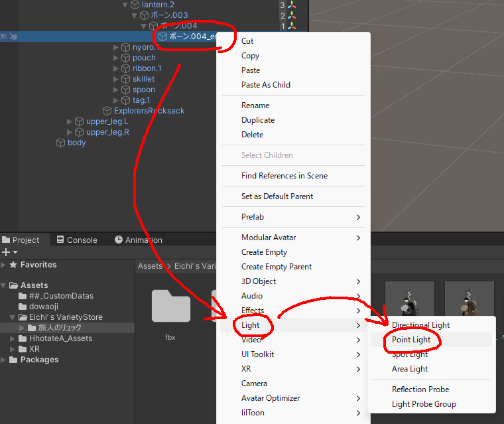Click the Favorites star icon
This screenshot has height=424, width=504.
(x=13, y=265)
